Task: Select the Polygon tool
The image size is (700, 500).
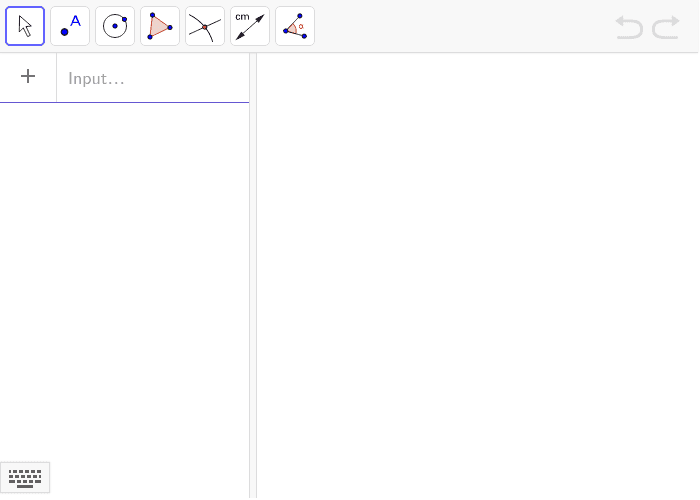Action: 160,26
